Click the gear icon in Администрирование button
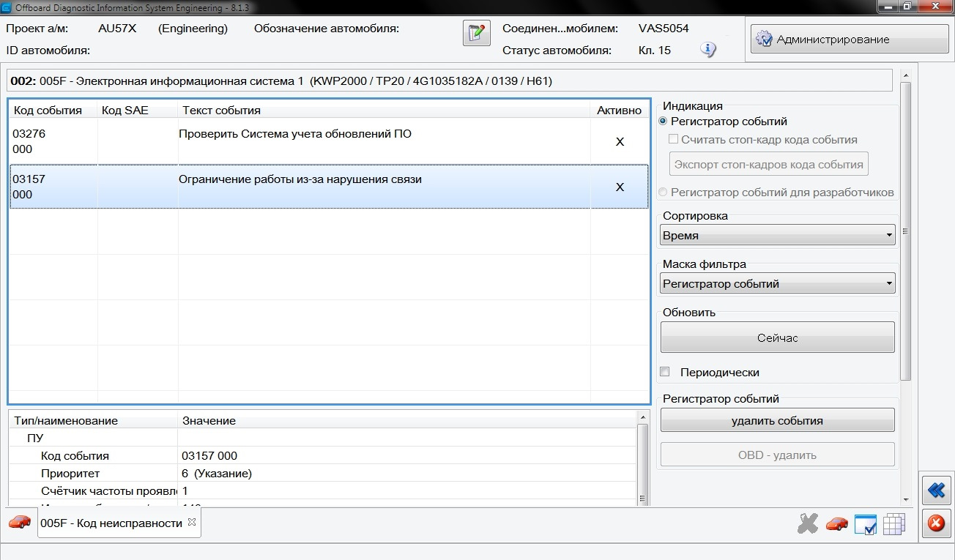This screenshot has width=955, height=560. (763, 40)
